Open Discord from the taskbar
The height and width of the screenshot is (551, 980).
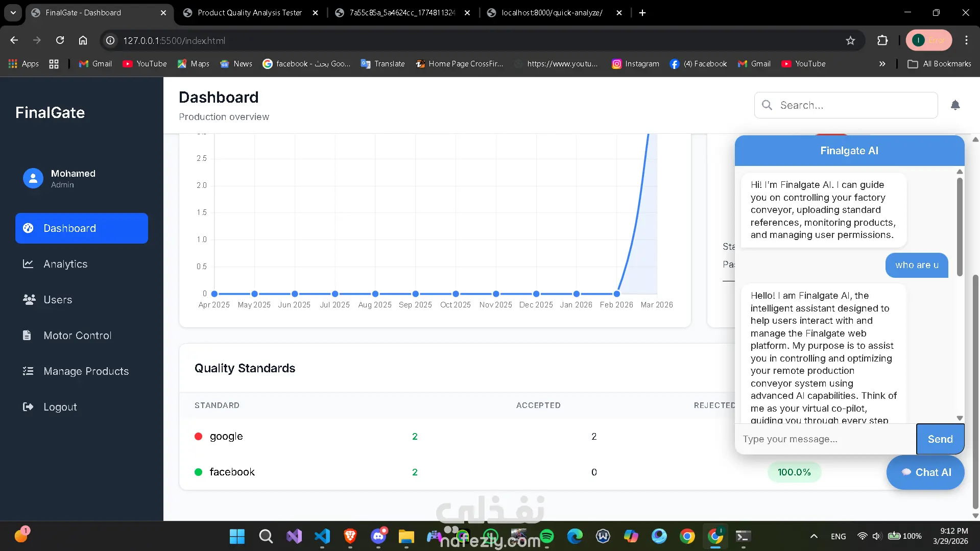378,536
